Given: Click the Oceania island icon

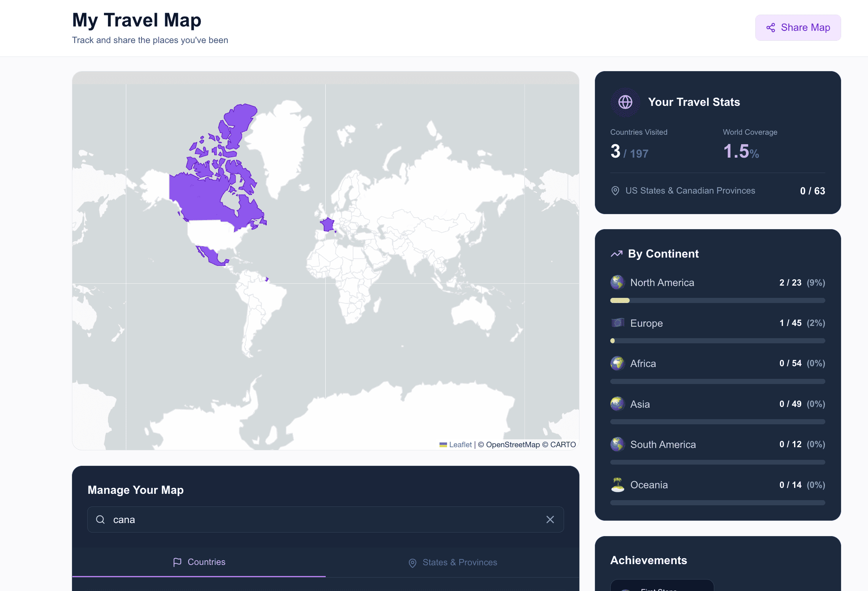Looking at the screenshot, I should (x=617, y=485).
